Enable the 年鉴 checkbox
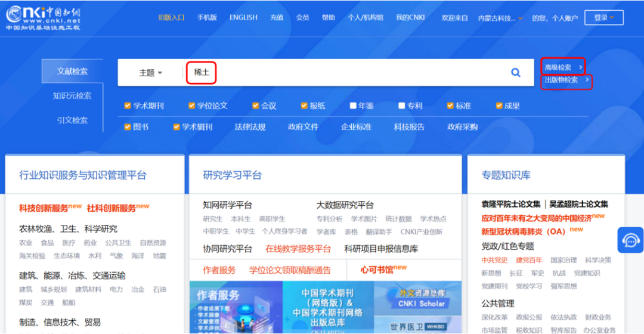The width and height of the screenshot is (644, 334). (354, 106)
